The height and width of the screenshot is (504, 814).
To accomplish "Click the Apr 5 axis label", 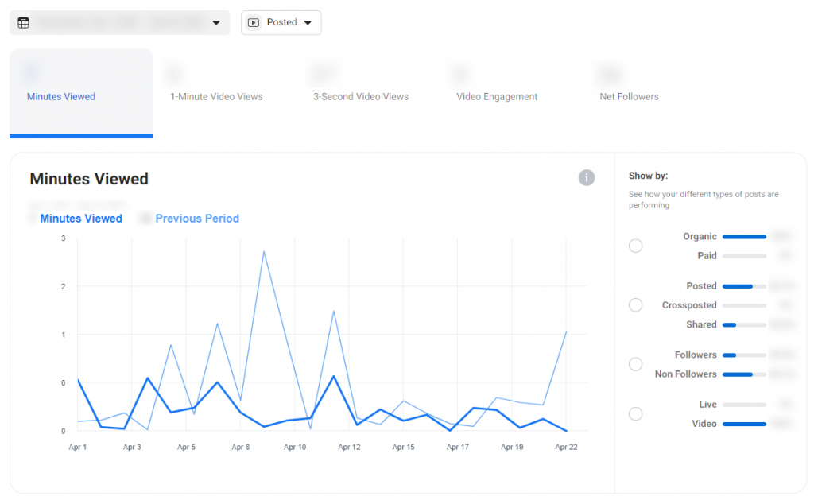I will coord(186,447).
